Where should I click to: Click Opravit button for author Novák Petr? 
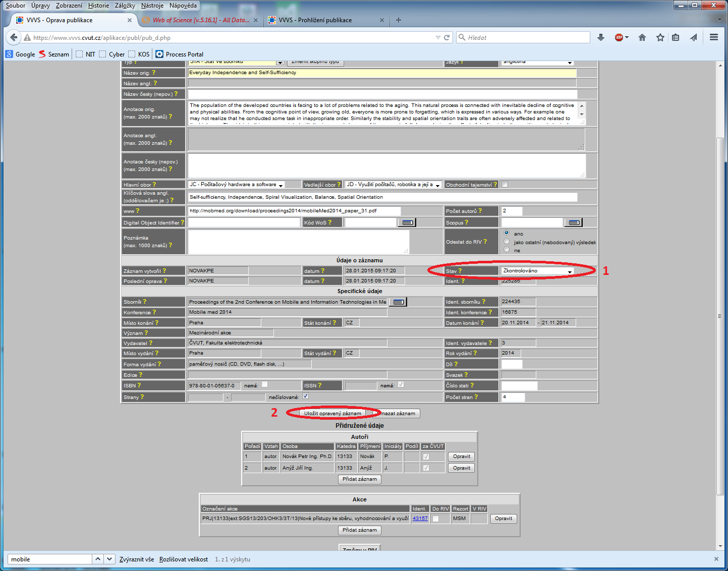coord(461,456)
